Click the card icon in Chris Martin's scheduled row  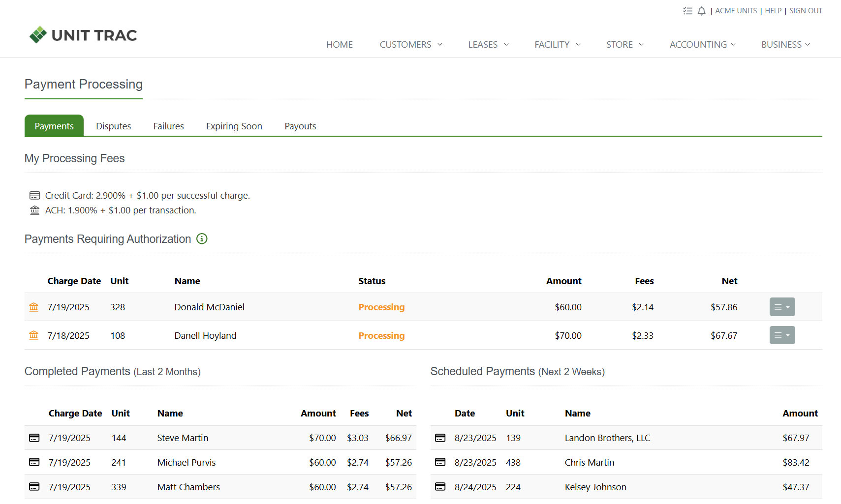point(440,462)
